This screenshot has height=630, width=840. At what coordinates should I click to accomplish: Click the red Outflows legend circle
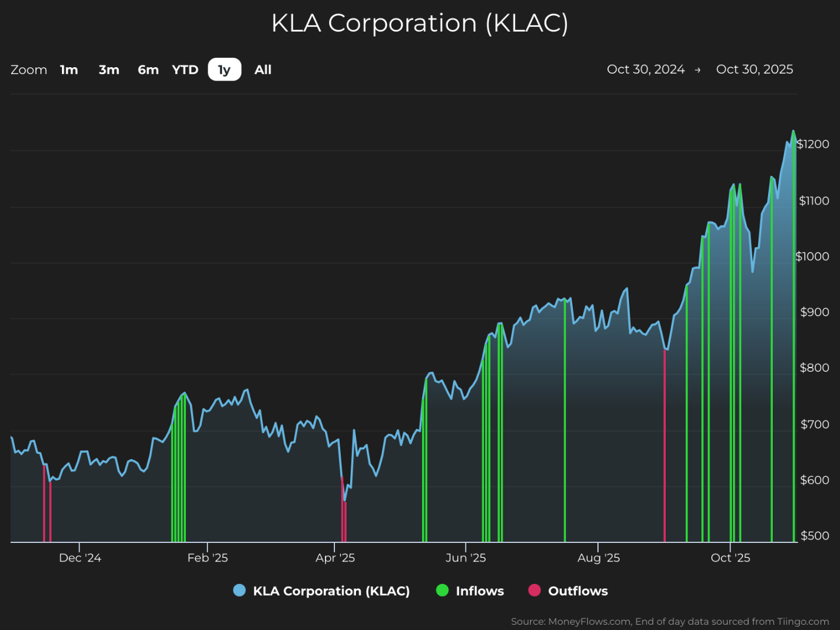[x=534, y=590]
